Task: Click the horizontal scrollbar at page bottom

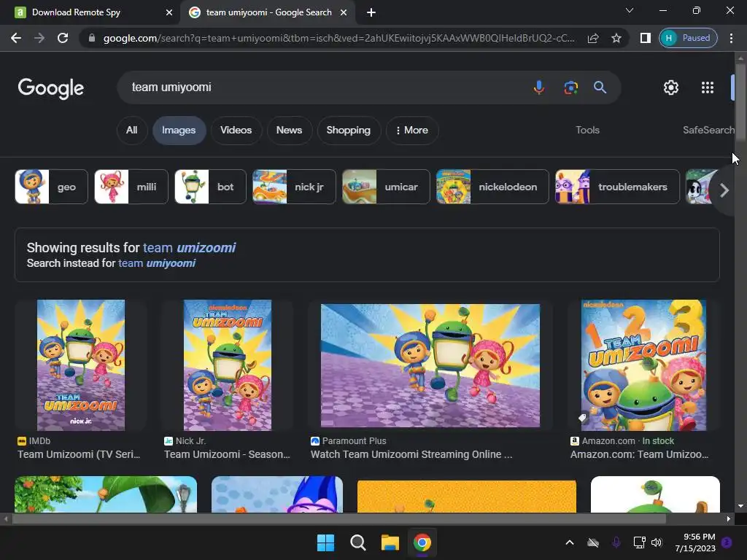Action: pos(338,519)
